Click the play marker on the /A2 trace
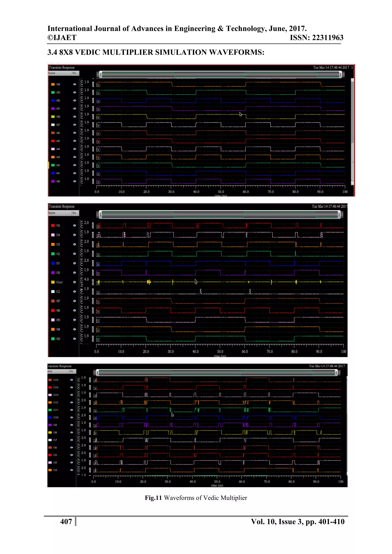The height and width of the screenshot is (554, 392). click(99, 166)
